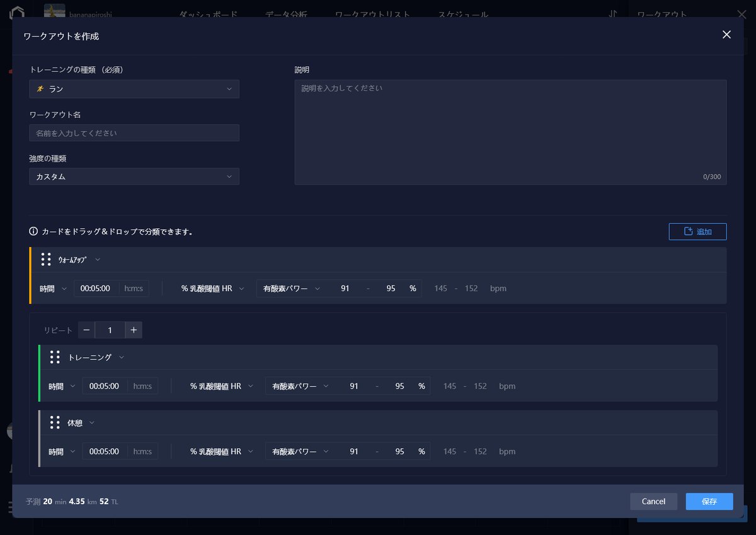Open the training type dropdown showing ラン
756x535 pixels.
tap(134, 89)
